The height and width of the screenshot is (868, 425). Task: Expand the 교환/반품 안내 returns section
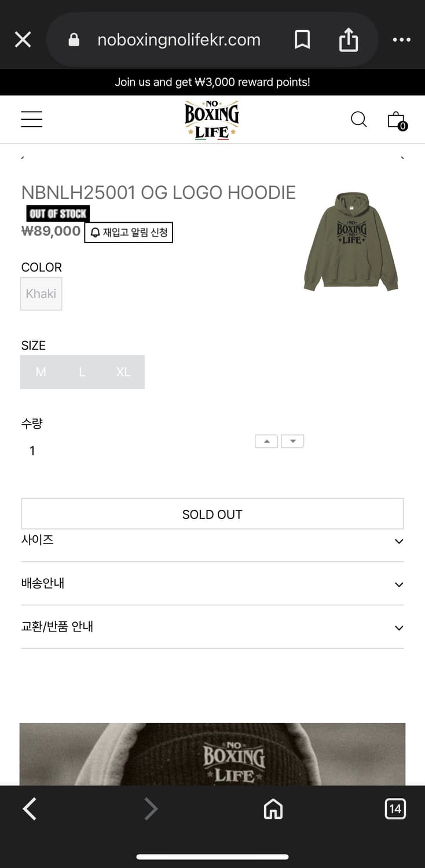[x=212, y=627]
